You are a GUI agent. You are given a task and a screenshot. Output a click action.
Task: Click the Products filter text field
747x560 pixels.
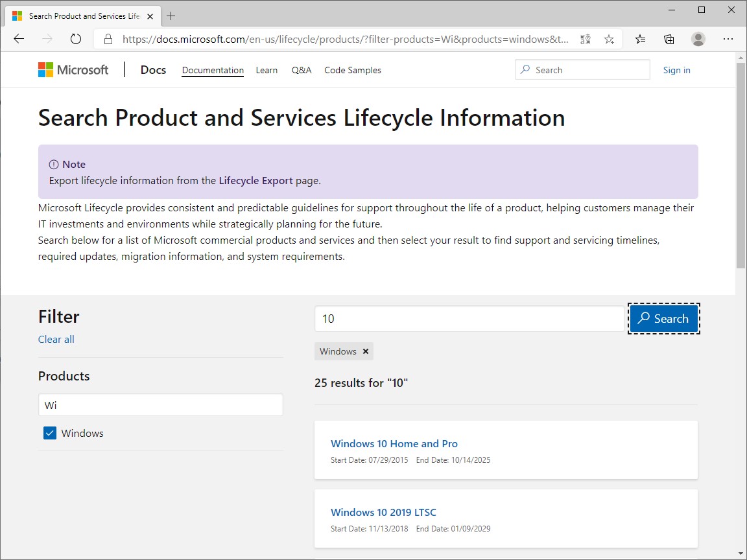(161, 405)
